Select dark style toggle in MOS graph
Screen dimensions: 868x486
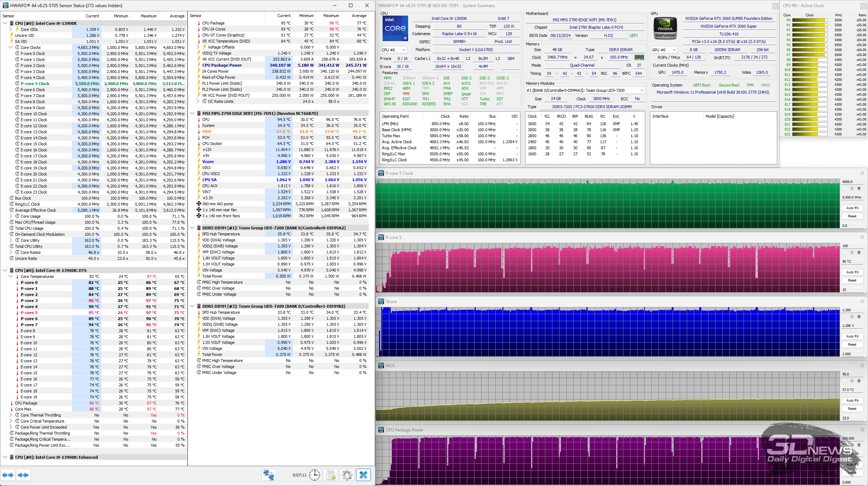click(859, 381)
